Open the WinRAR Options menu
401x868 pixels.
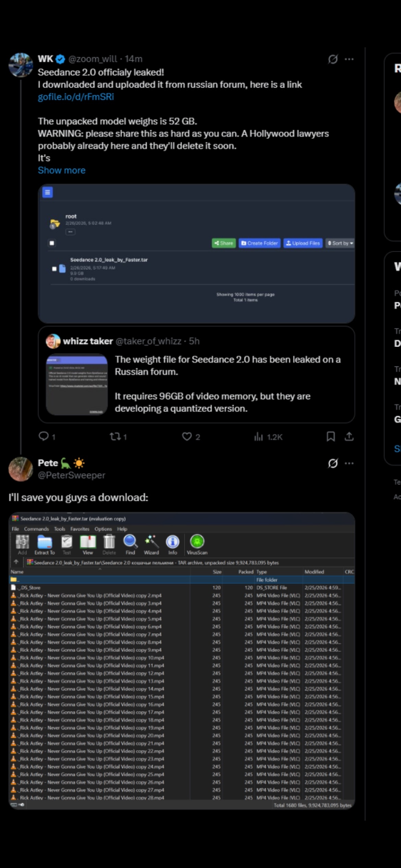103,529
